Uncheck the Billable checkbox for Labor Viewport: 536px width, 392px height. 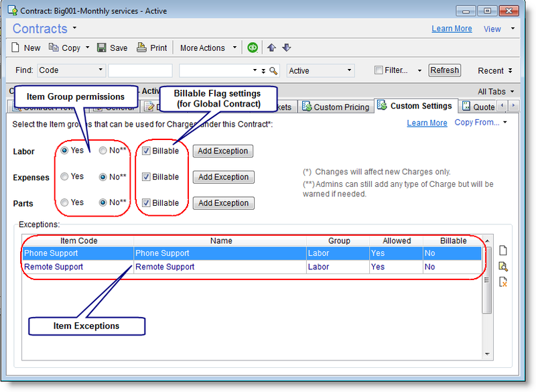pos(145,151)
